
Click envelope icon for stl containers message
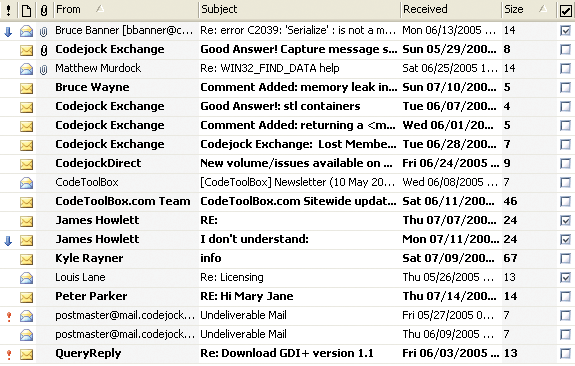[x=26, y=107]
